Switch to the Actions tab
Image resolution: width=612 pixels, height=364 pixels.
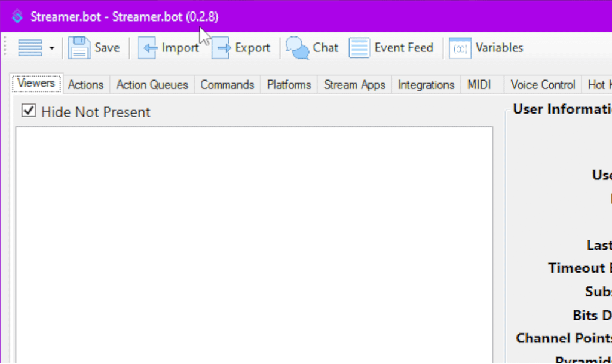click(85, 85)
